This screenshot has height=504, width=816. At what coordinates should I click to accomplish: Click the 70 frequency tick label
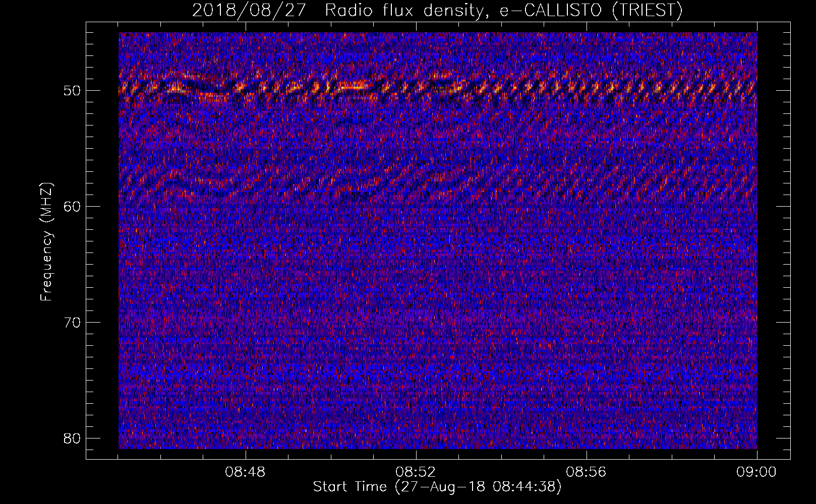pos(73,322)
